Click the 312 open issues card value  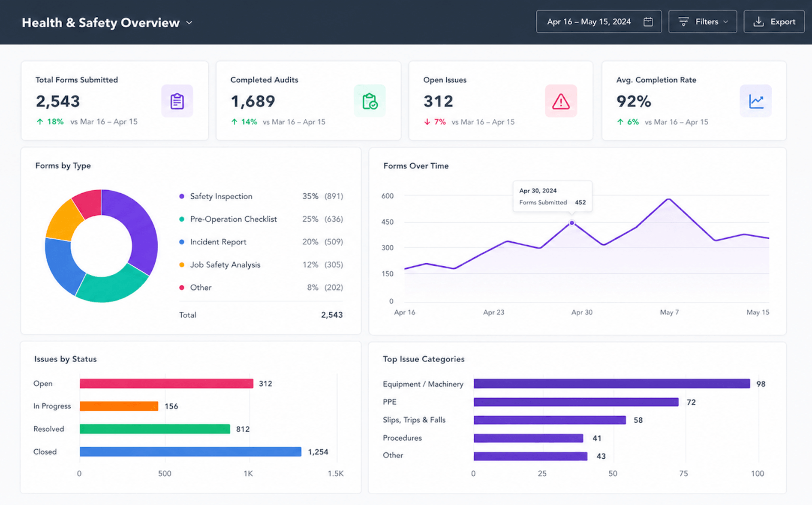[438, 101]
